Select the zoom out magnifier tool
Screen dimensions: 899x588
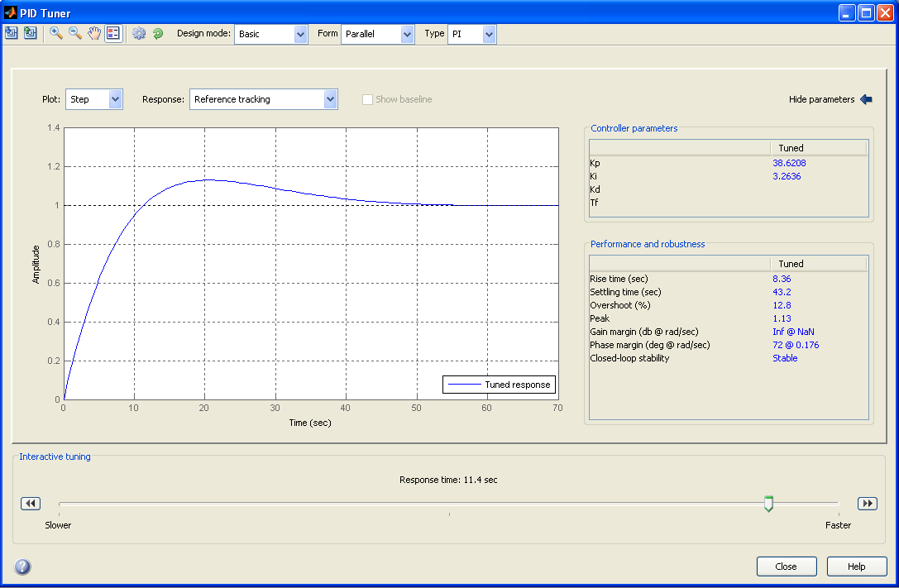pyautogui.click(x=75, y=33)
